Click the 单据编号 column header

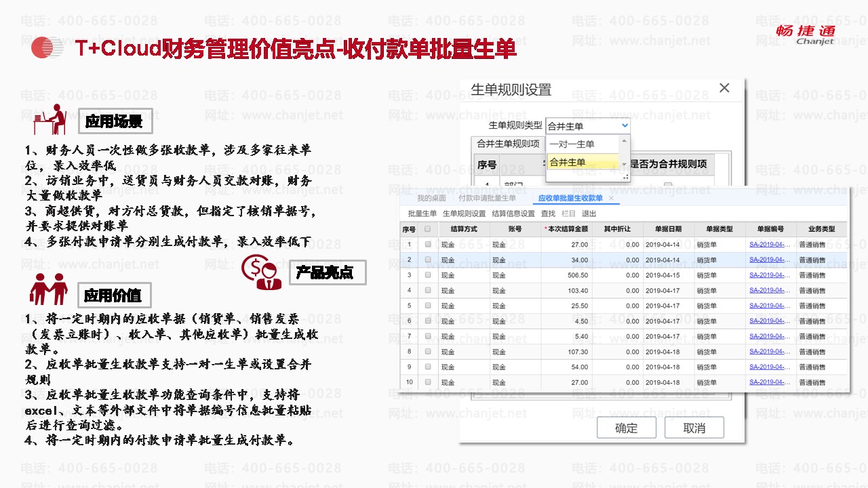pyautogui.click(x=771, y=229)
